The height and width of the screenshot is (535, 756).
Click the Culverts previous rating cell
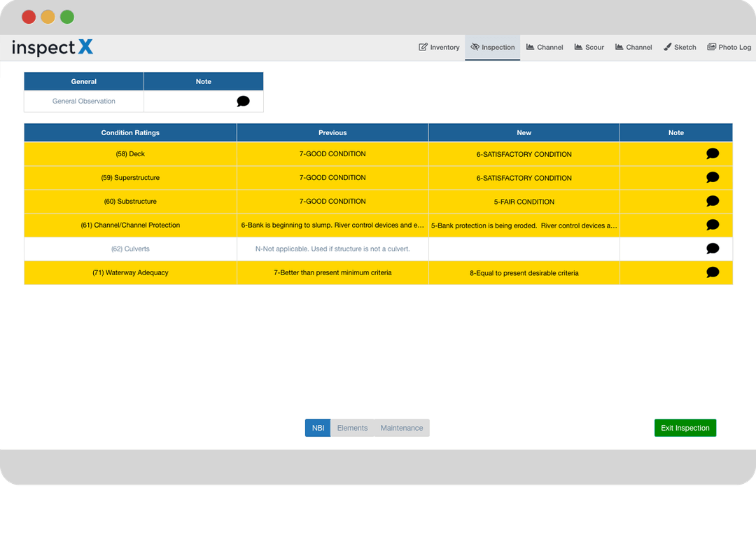pyautogui.click(x=332, y=249)
